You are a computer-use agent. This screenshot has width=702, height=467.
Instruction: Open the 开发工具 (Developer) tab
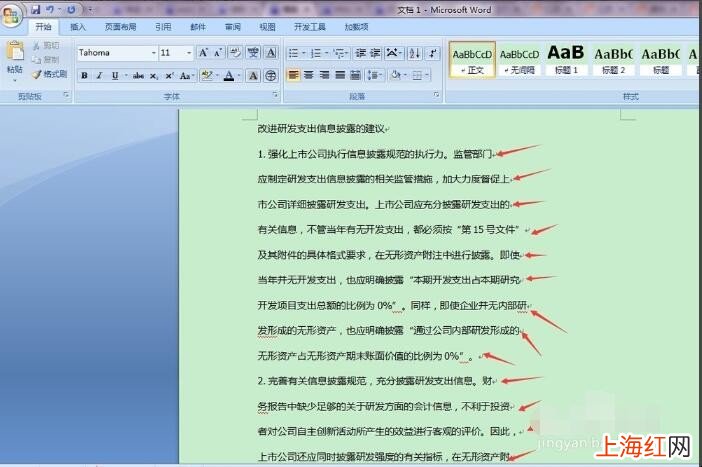[309, 27]
